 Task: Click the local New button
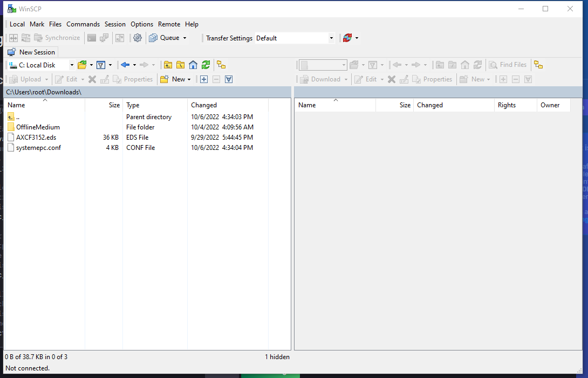point(173,79)
